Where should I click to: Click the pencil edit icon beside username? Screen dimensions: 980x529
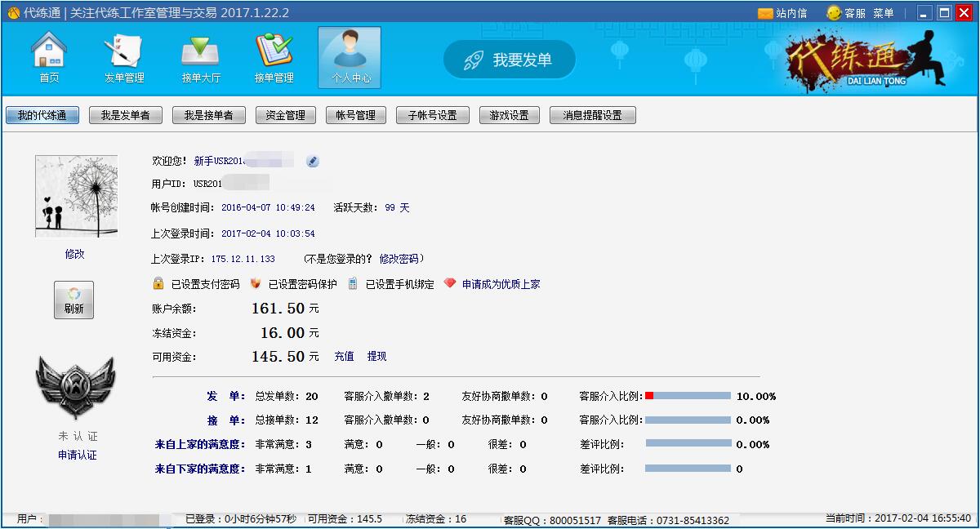tap(313, 162)
